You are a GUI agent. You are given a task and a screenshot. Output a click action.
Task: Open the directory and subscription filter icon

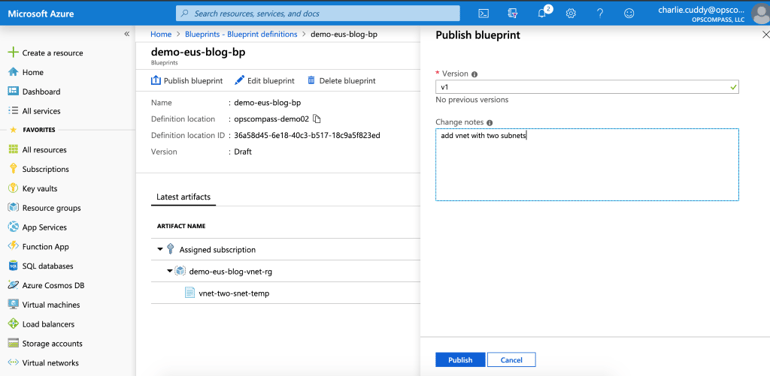click(512, 14)
